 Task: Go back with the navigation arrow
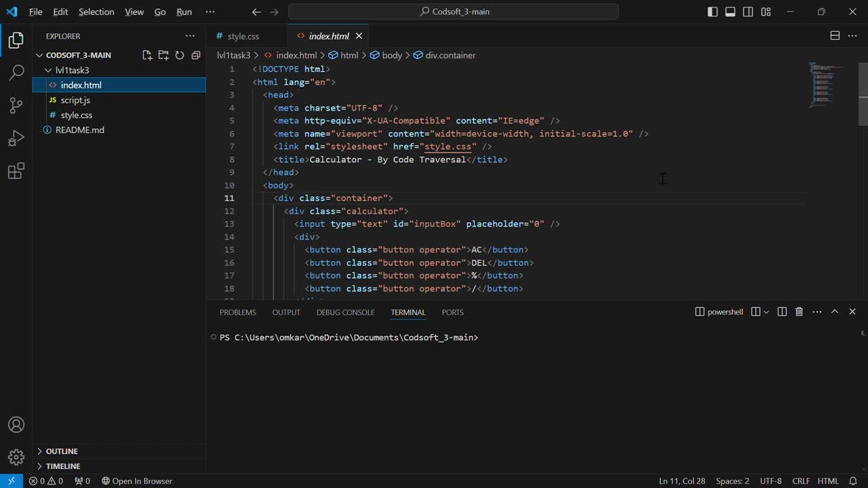(256, 12)
